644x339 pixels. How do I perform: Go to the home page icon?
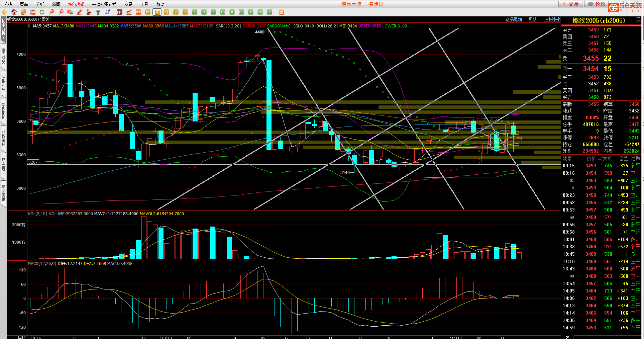pyautogui.click(x=14, y=12)
